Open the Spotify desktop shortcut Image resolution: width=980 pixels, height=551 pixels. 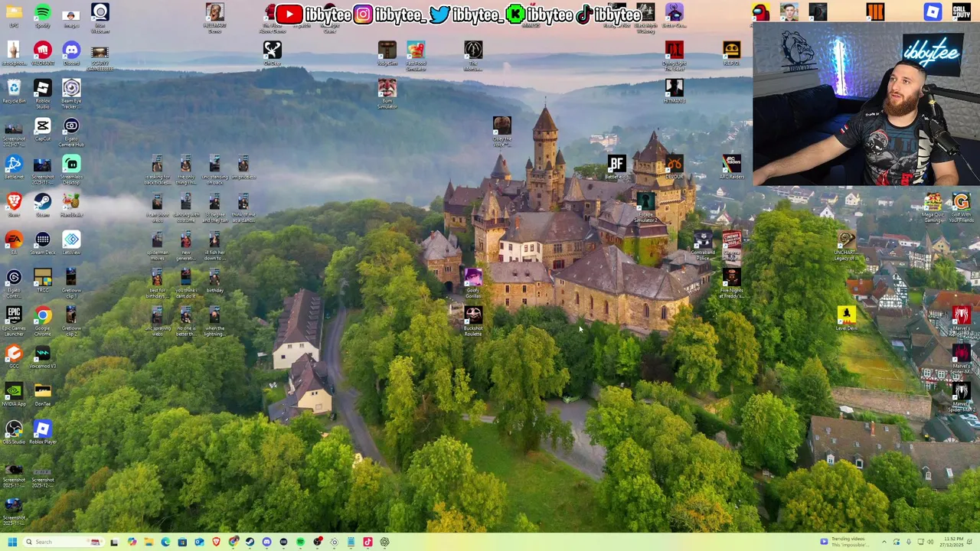pos(42,16)
